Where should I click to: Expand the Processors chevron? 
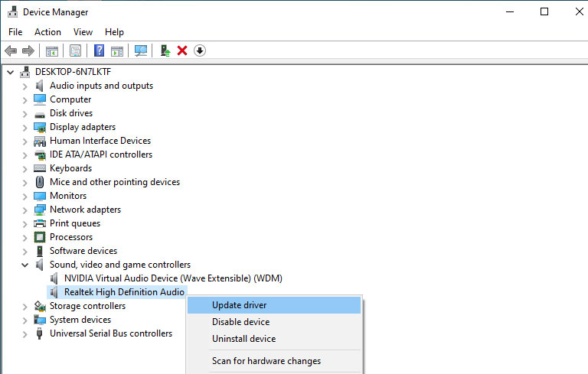click(24, 238)
